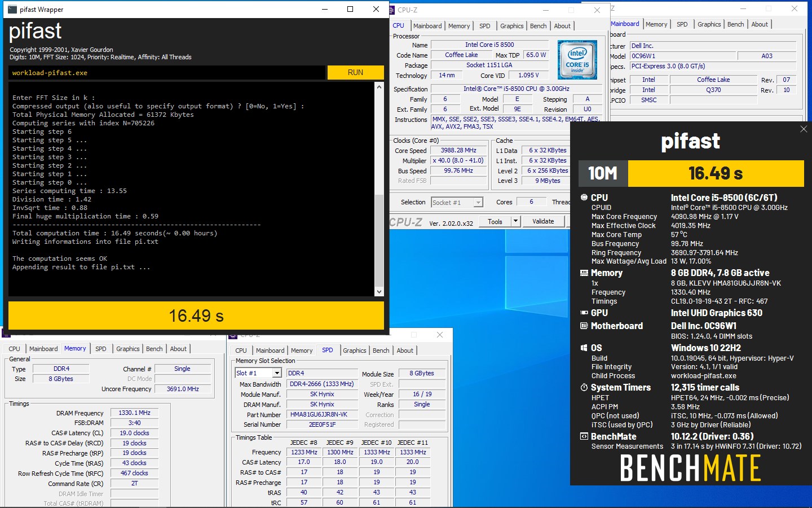Click the serial number '2EE0F51F'

tap(322, 424)
